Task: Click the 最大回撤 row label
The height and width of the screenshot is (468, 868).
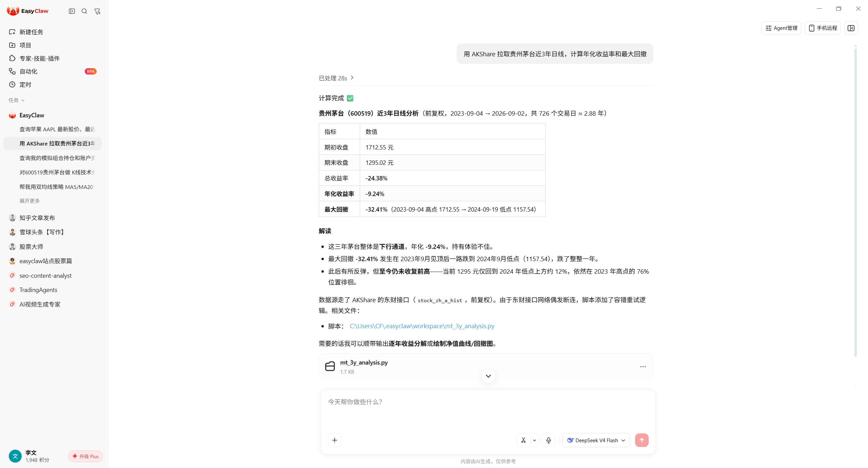Action: pos(336,209)
